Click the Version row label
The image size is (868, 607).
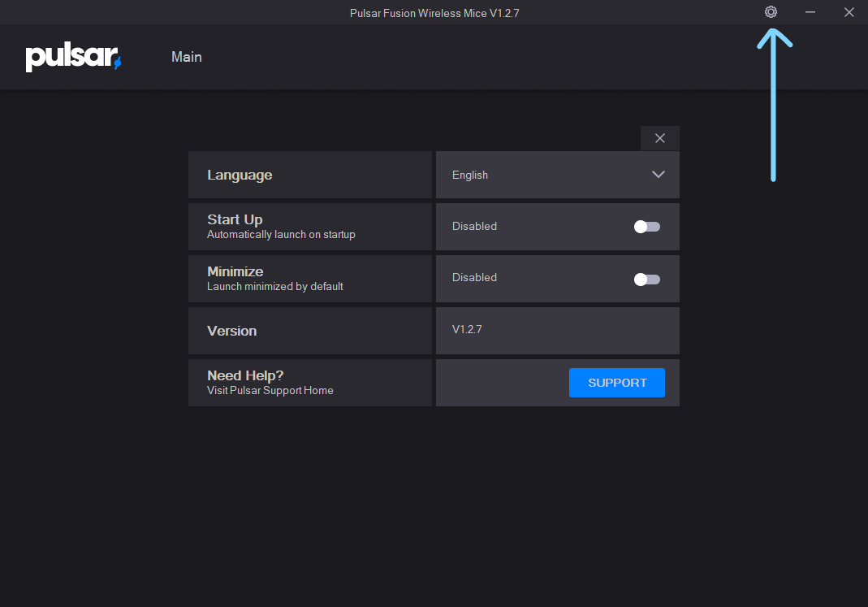click(231, 331)
